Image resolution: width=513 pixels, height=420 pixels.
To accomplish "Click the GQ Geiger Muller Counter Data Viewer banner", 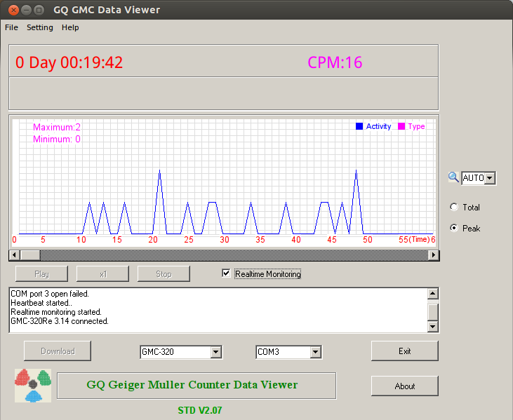I will coord(196,386).
